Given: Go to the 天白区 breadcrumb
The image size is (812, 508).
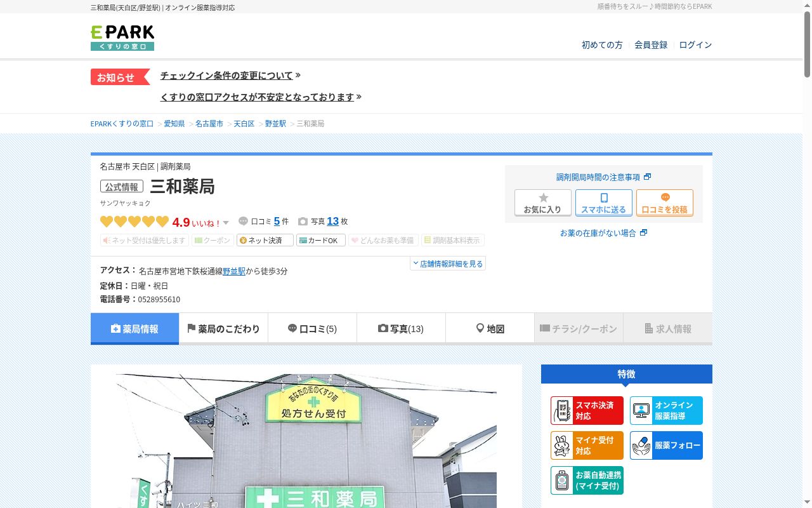Looking at the screenshot, I should [244, 124].
